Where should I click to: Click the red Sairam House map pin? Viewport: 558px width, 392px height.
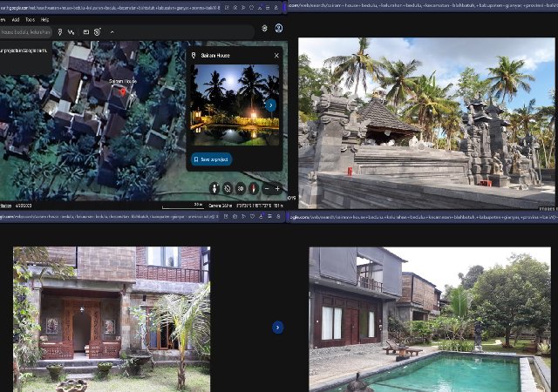coord(123,92)
